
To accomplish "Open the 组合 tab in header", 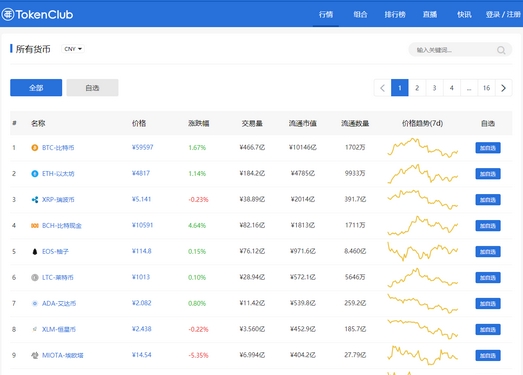I will click(x=360, y=14).
